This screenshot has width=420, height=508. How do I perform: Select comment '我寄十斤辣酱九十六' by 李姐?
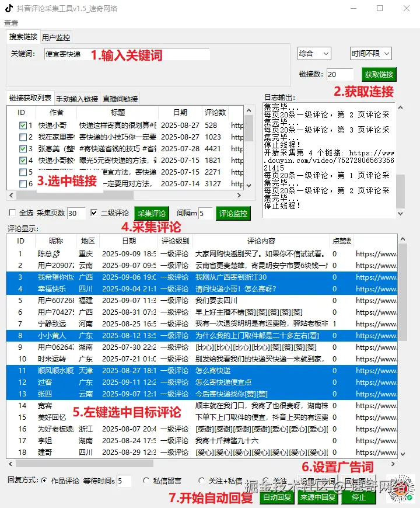point(202,440)
